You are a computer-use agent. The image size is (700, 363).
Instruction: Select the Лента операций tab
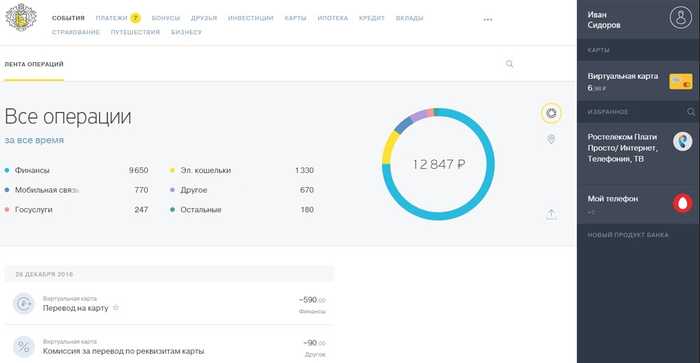(x=34, y=64)
